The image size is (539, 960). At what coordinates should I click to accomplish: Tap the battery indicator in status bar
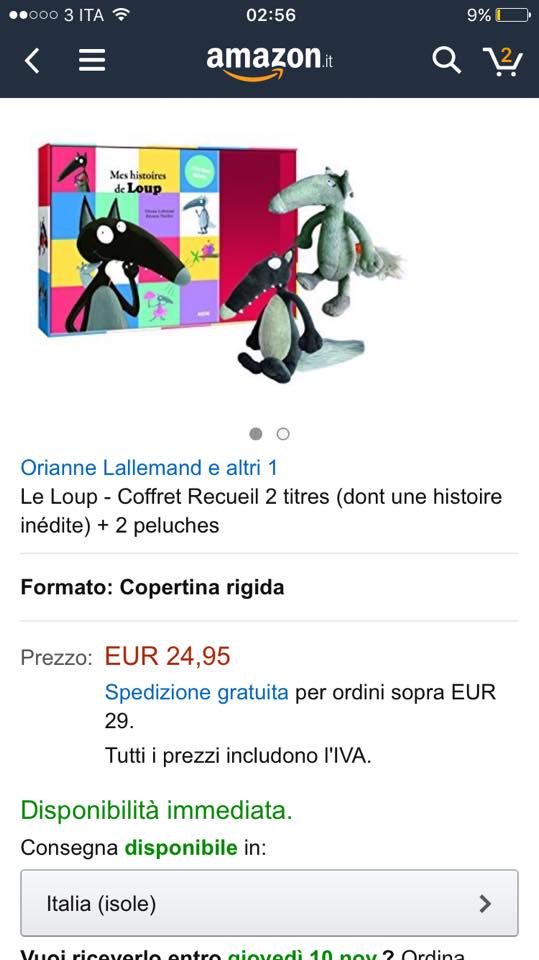513,15
